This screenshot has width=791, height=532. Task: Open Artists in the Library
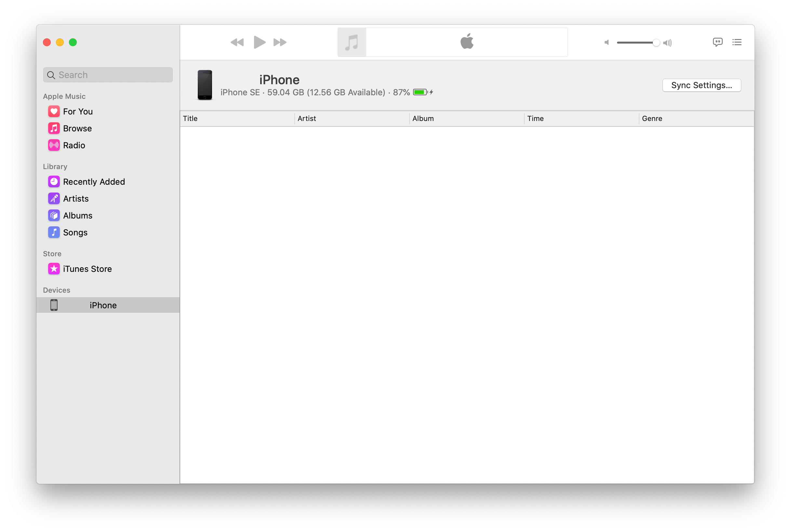(108, 199)
